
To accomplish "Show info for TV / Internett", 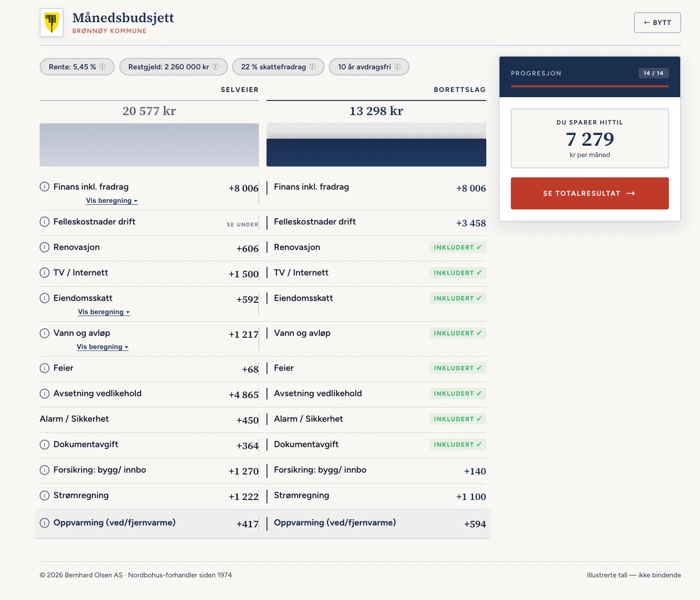I will (x=44, y=273).
